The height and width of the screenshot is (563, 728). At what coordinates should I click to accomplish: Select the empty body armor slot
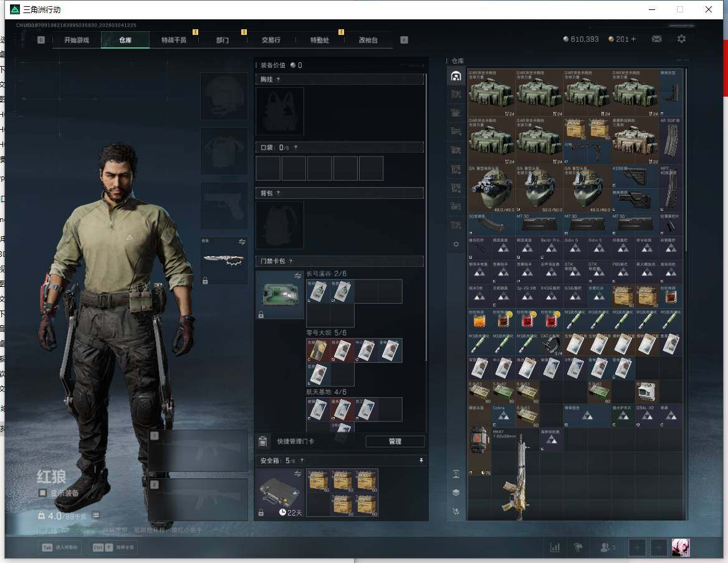[x=224, y=152]
